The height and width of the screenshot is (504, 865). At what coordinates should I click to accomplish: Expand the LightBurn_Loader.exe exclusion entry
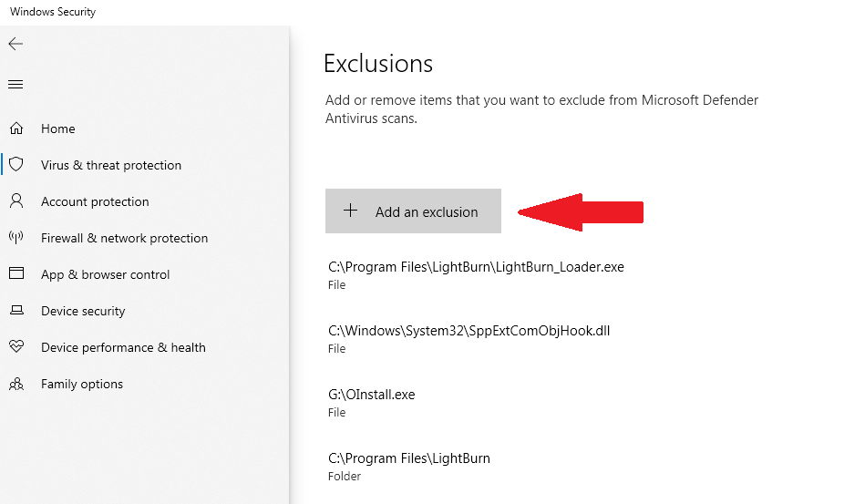click(x=476, y=275)
